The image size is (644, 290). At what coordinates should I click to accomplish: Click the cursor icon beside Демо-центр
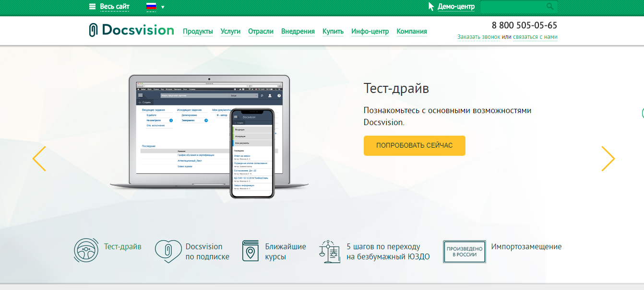click(x=431, y=6)
